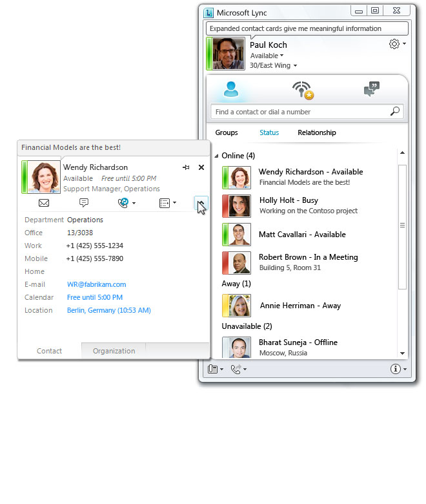
Task: Open call options arrow in contact card
Action: [134, 203]
